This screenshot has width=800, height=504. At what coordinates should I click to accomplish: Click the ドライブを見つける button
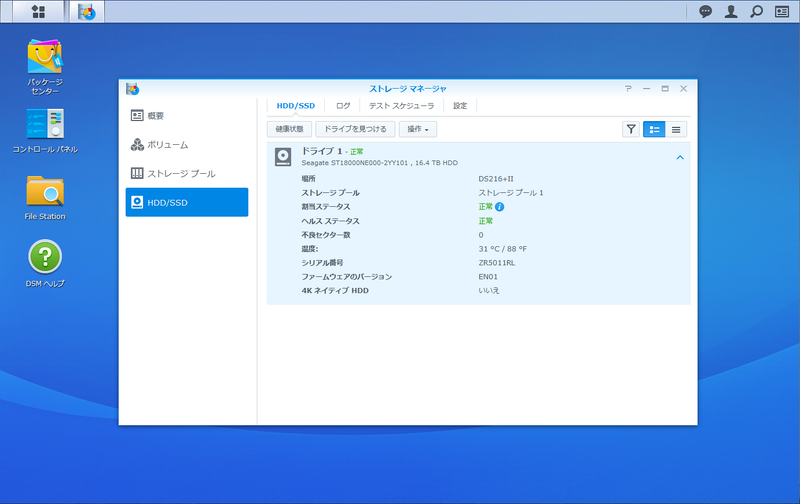point(355,129)
